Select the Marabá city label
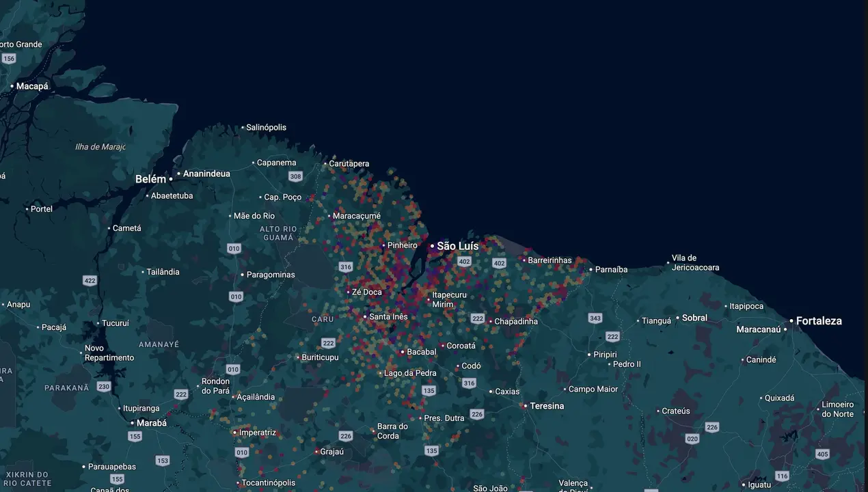The width and height of the screenshot is (868, 492). pos(151,423)
